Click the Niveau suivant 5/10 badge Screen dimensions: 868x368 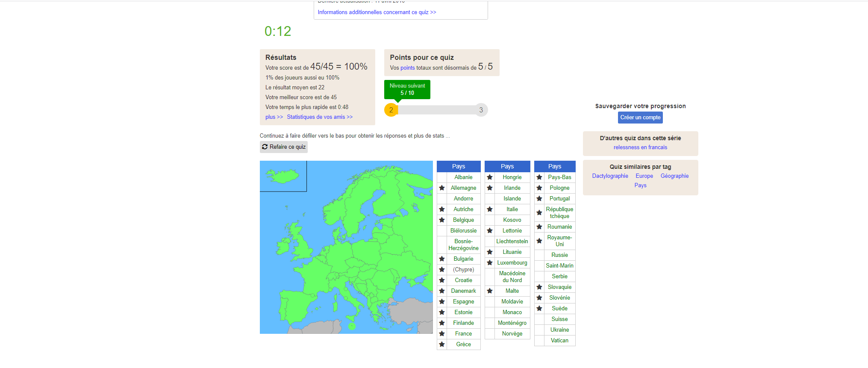point(407,89)
